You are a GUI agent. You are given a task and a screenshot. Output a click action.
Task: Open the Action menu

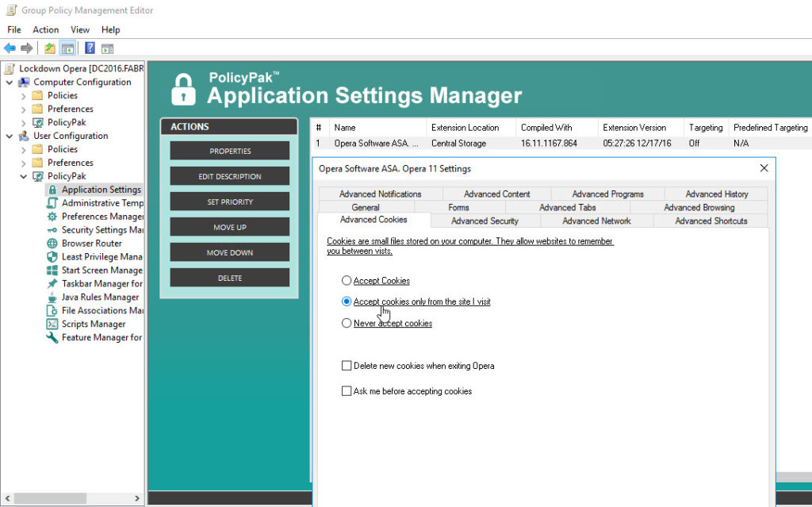[x=45, y=29]
